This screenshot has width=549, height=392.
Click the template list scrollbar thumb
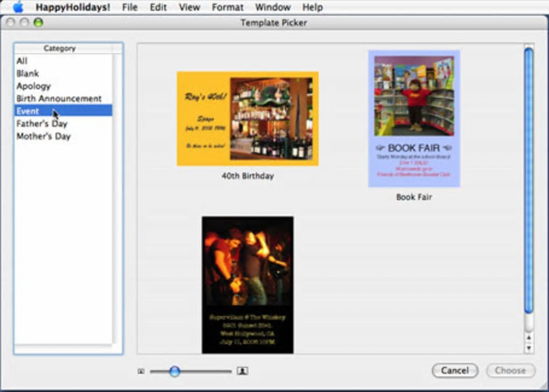pos(529,181)
